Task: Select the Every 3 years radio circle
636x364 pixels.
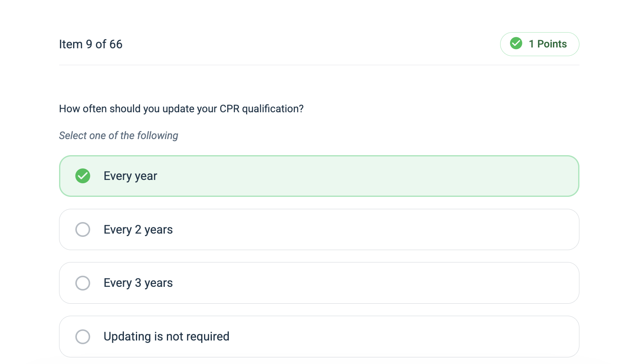Action: click(83, 283)
